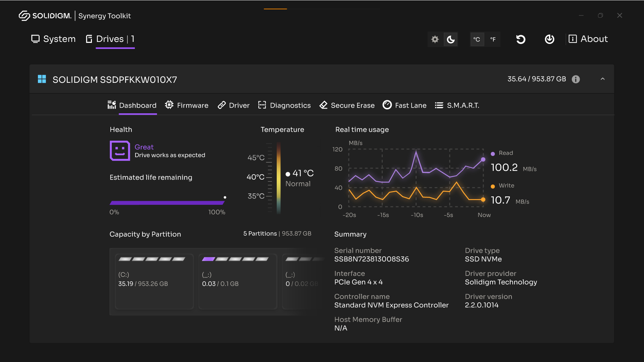Click the System navigation tab

[53, 39]
